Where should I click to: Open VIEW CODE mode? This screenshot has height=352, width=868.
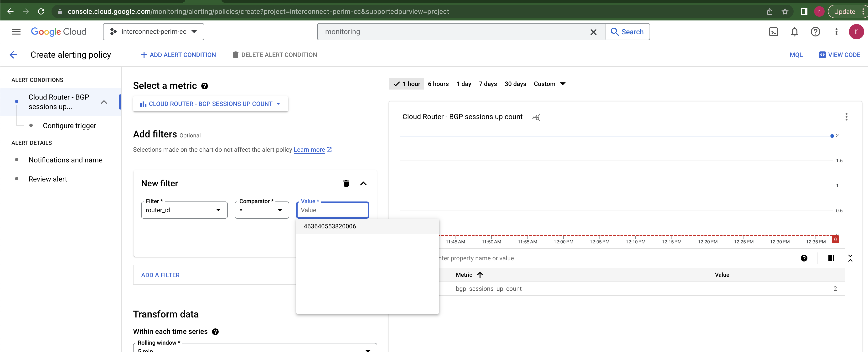tap(840, 55)
